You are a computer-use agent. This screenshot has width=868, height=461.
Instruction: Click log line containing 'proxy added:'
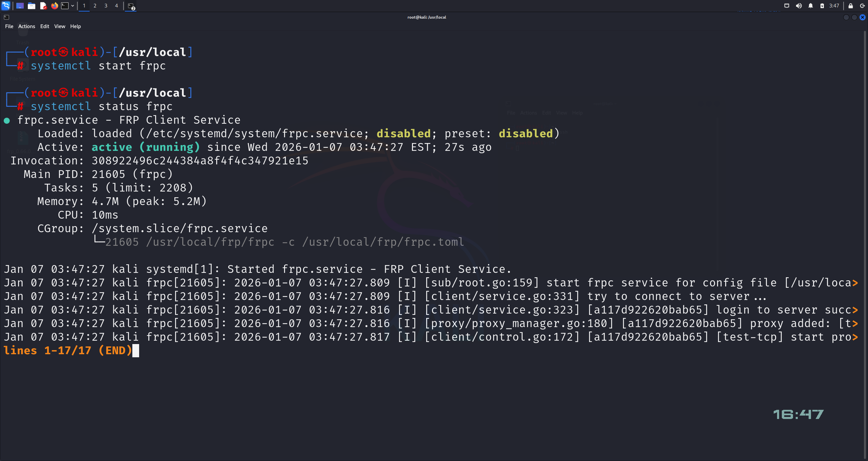click(x=431, y=323)
